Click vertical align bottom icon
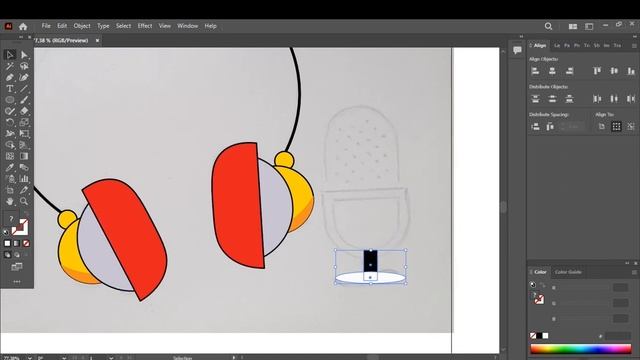 [631, 71]
